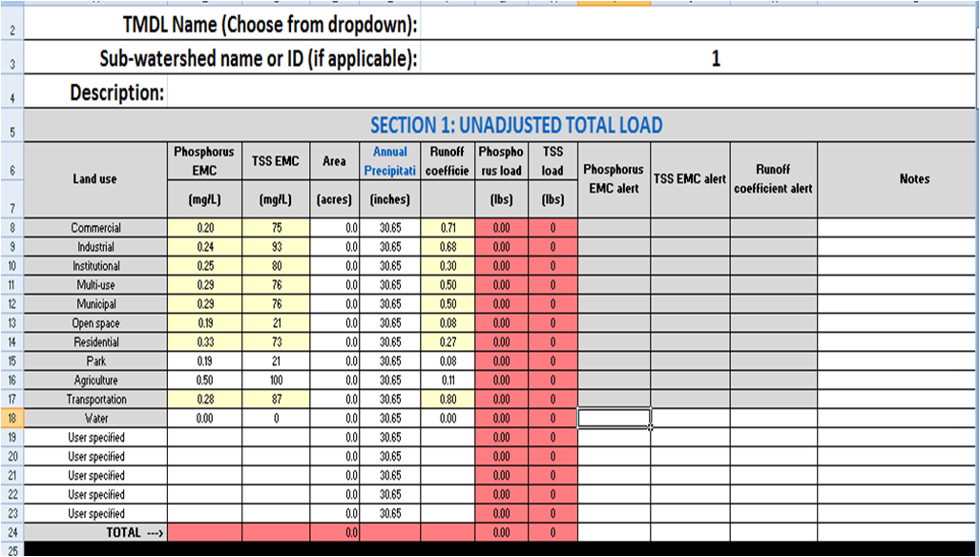Click the TOTAL row Area cell
Image resolution: width=980 pixels, height=557 pixels.
coord(334,532)
